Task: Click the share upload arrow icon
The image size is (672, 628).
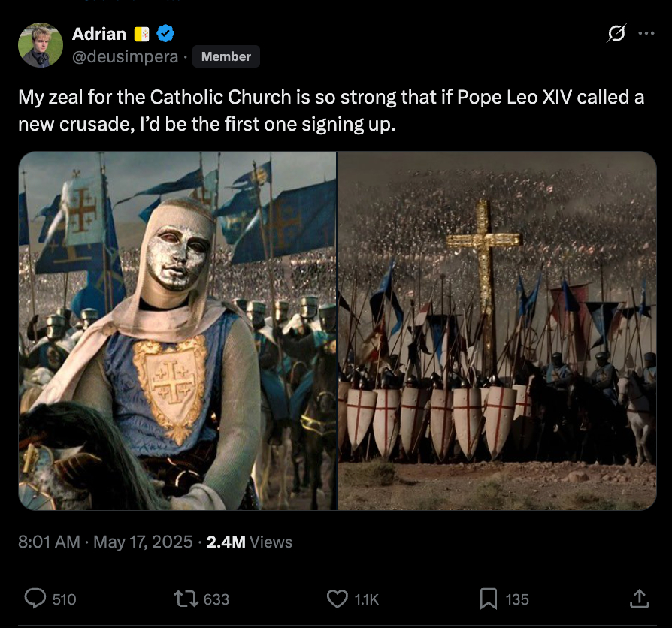Action: 639,598
